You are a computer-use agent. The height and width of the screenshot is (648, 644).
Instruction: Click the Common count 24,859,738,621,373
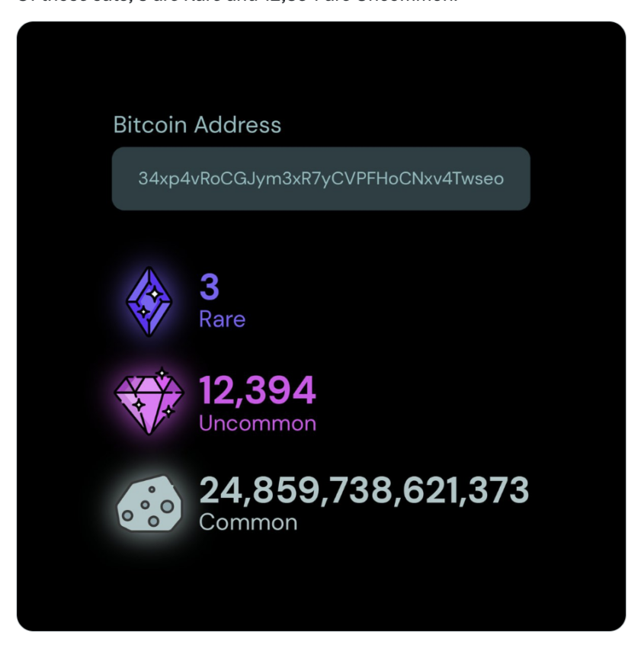(364, 489)
